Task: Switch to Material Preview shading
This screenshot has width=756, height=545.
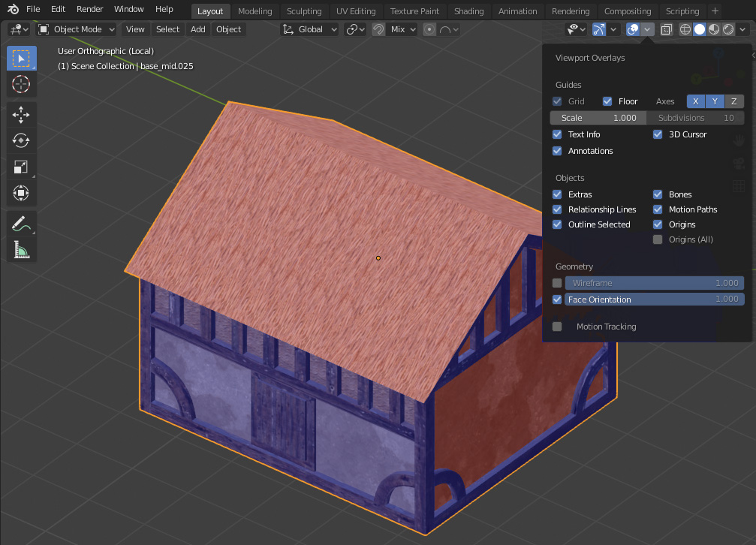Action: 714,29
